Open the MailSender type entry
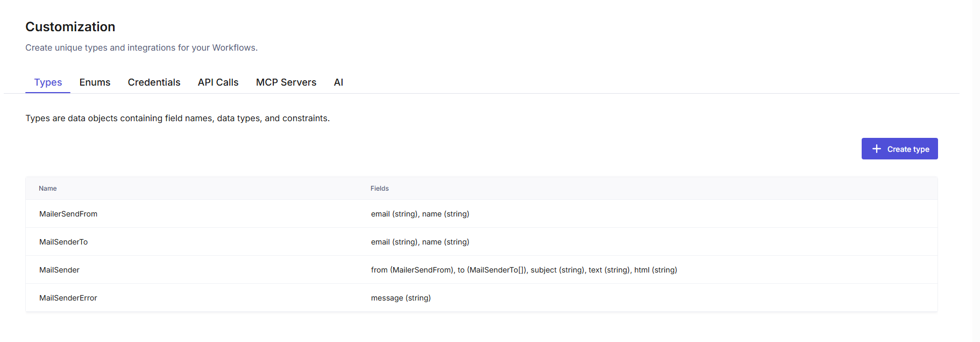This screenshot has width=980, height=342. click(481, 270)
